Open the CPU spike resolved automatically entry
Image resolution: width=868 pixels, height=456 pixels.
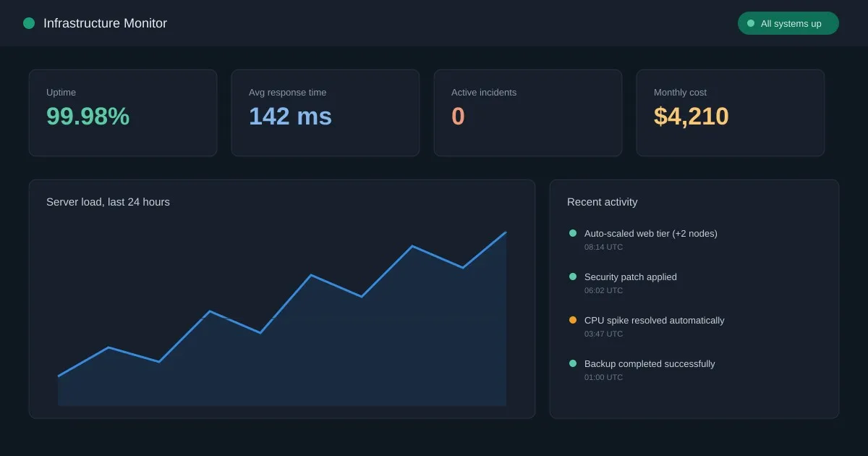[x=654, y=320]
